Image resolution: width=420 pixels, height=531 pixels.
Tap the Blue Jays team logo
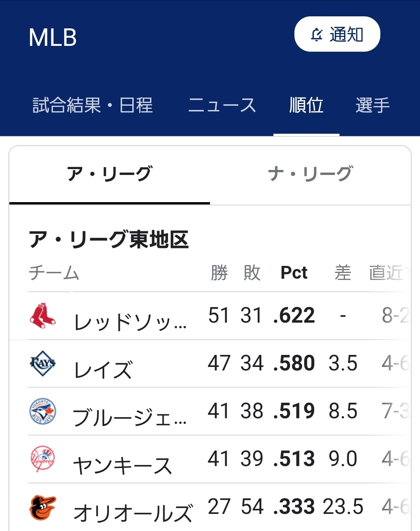43,411
